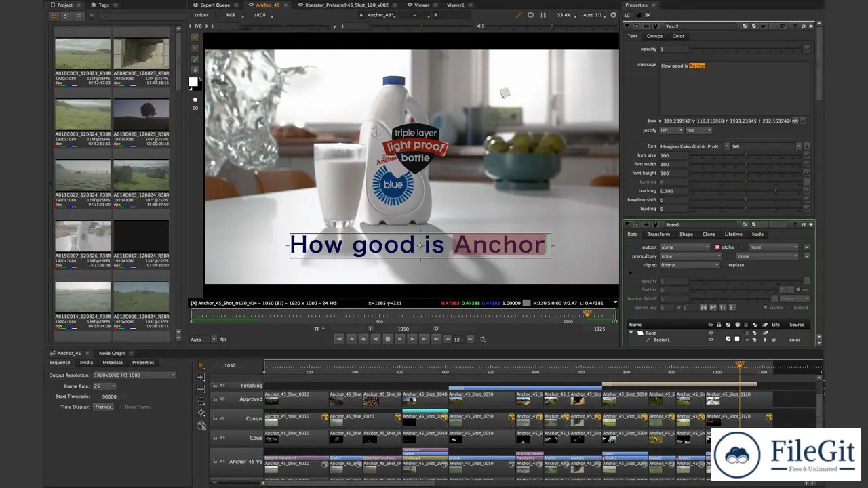
Task: Click the info icon next to font weight
Action: pyautogui.click(x=807, y=146)
